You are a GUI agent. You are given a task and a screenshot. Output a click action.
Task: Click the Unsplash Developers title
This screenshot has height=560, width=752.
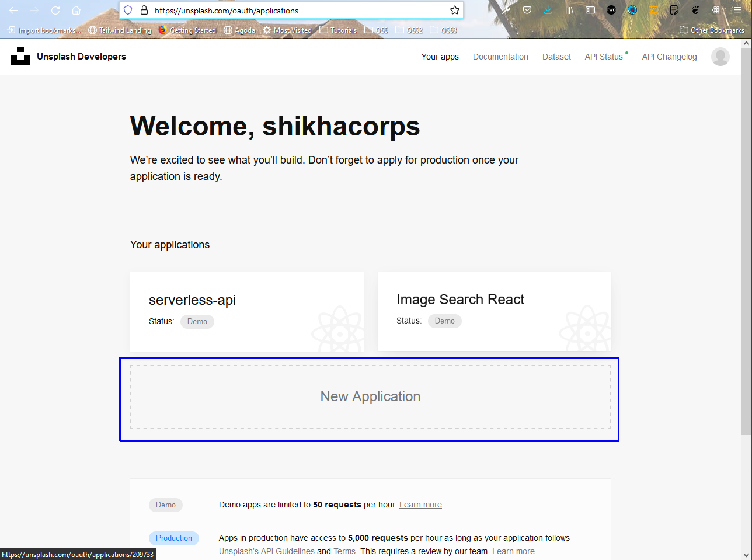(x=81, y=57)
